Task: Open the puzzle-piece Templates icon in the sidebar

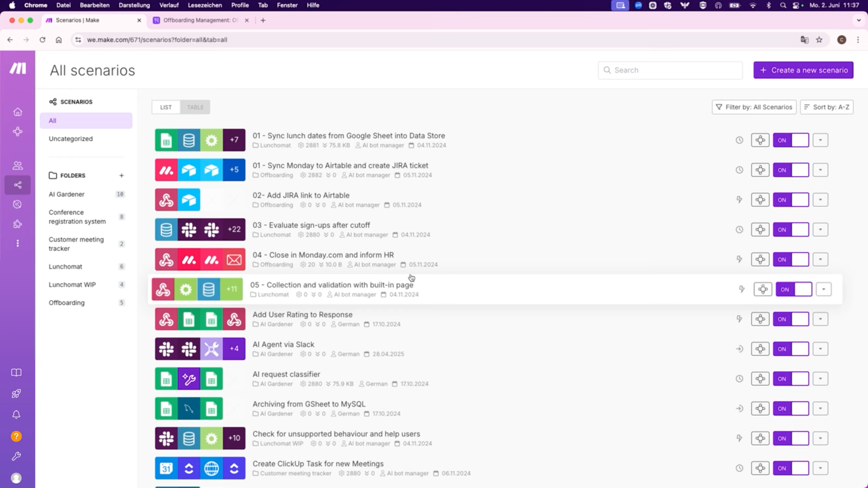Action: pyautogui.click(x=18, y=224)
